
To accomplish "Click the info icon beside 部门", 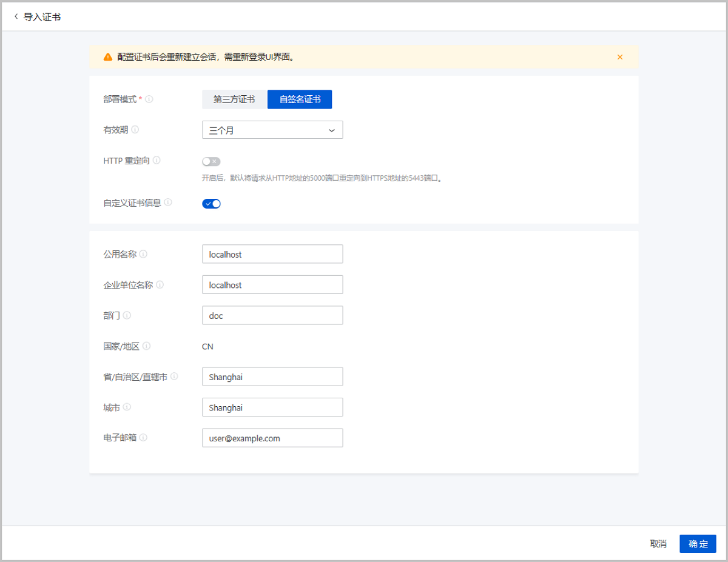I will coord(127,315).
